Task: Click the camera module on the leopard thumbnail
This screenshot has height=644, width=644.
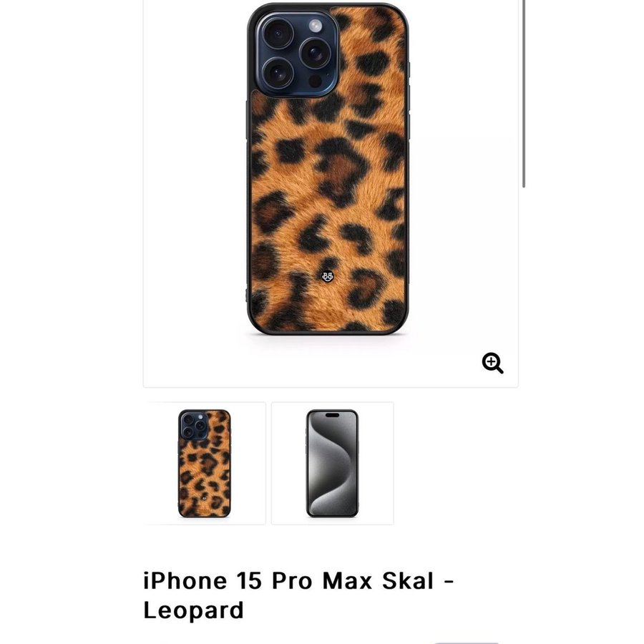Action: click(x=194, y=426)
